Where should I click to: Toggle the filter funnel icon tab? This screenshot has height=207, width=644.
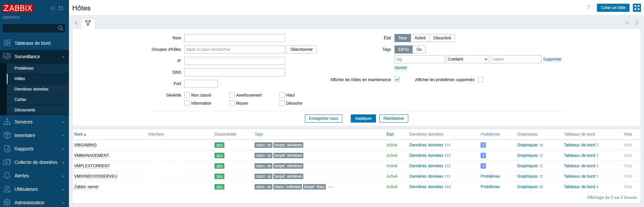coord(88,23)
